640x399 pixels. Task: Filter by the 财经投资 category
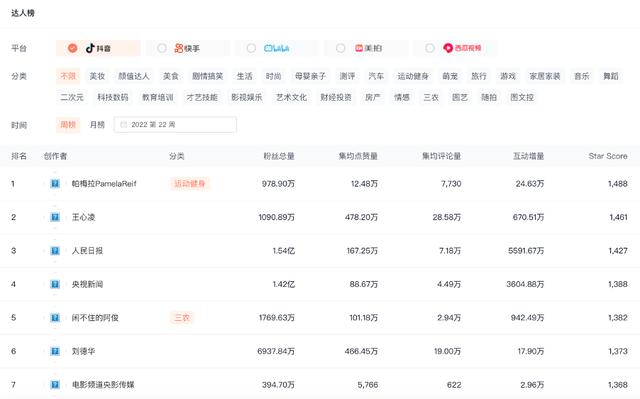(x=336, y=97)
